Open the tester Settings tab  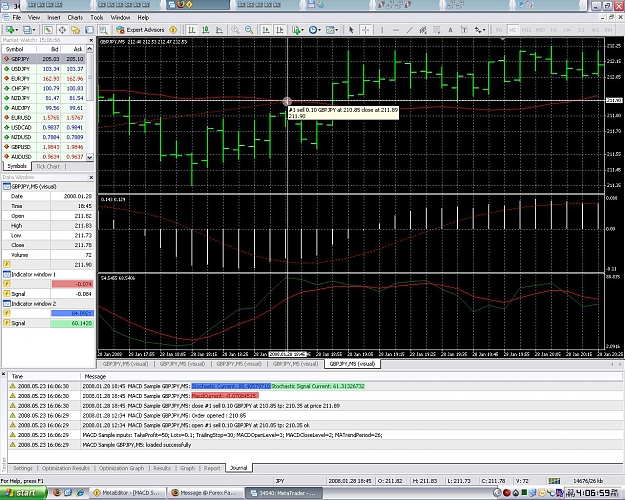(x=23, y=468)
